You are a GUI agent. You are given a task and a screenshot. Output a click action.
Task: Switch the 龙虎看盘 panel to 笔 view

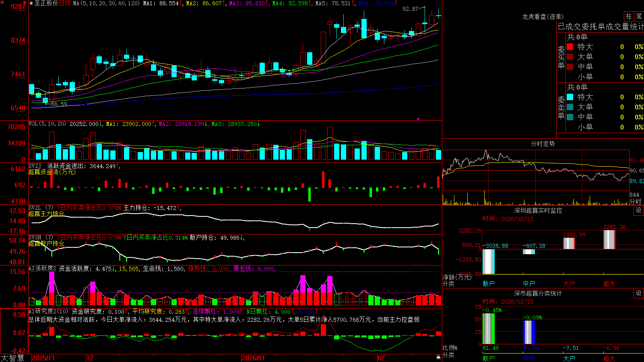click(639, 16)
